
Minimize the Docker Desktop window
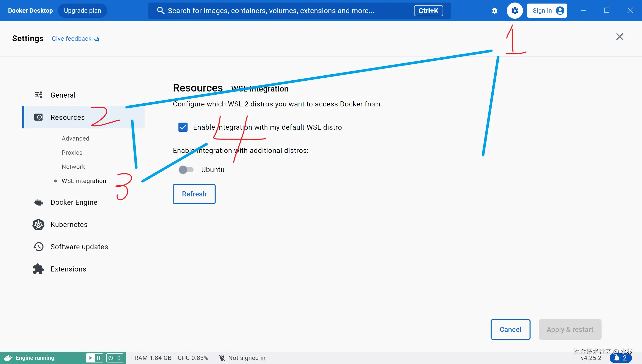(x=583, y=11)
